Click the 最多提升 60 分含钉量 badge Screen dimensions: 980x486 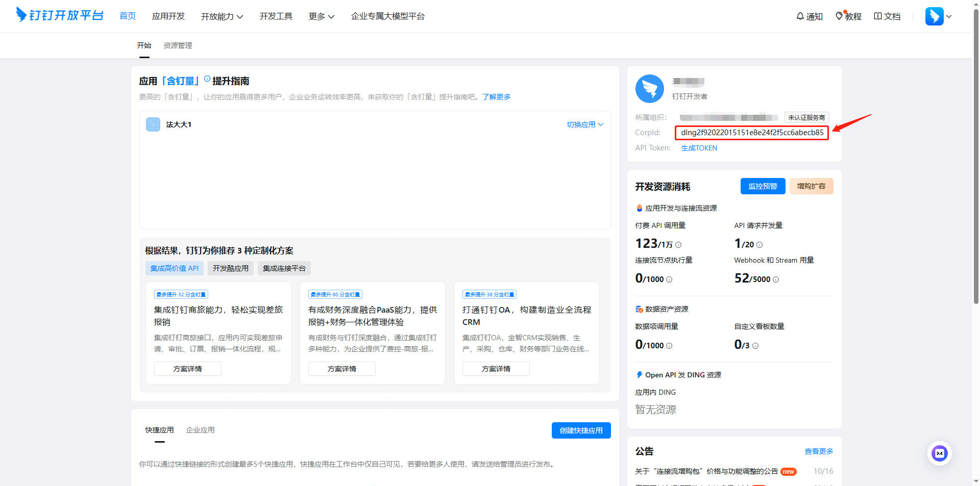(335, 294)
